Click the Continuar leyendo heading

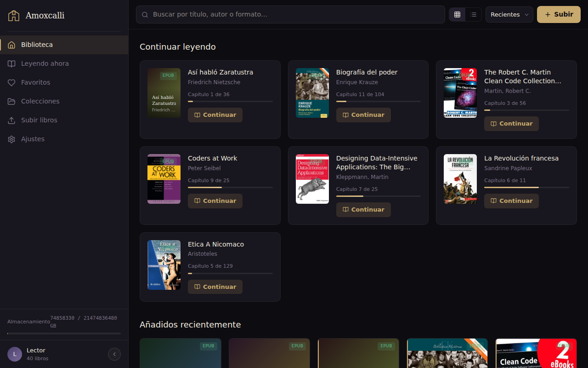(178, 47)
